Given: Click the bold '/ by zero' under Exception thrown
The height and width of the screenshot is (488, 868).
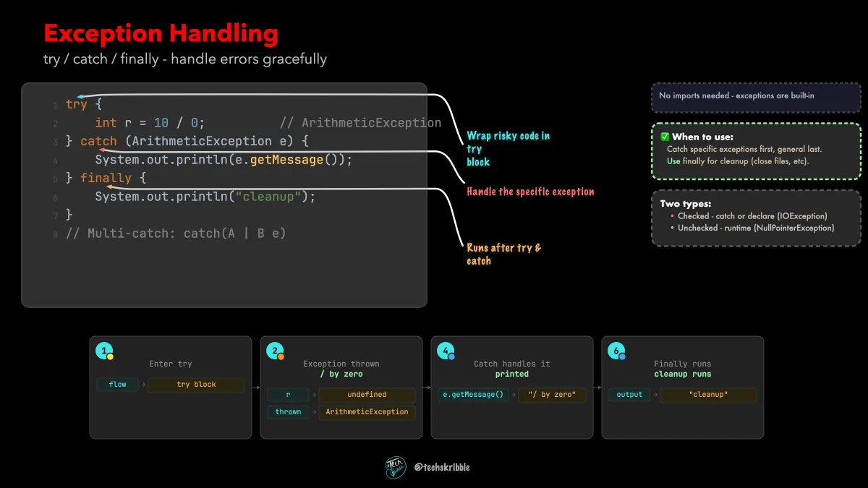Looking at the screenshot, I should (x=341, y=374).
